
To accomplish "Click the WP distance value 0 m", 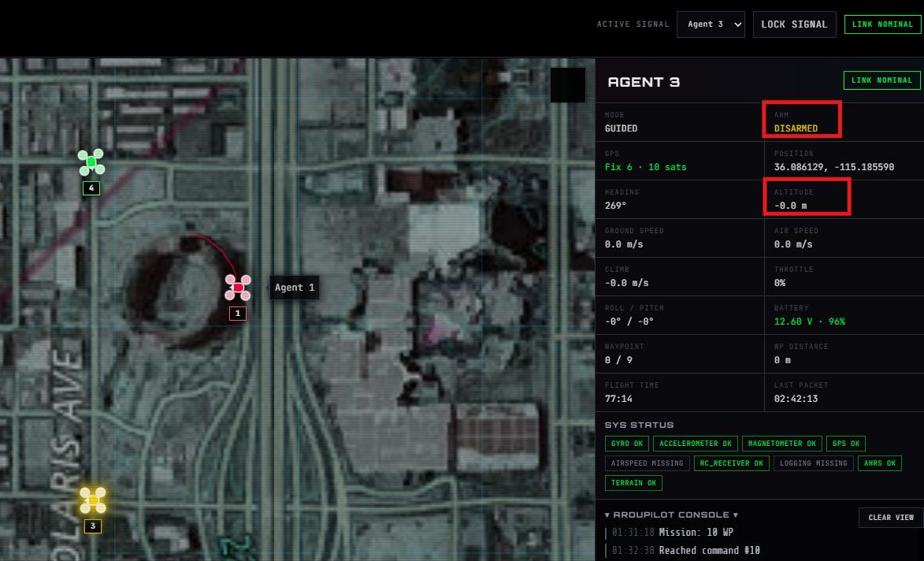I will [x=782, y=360].
